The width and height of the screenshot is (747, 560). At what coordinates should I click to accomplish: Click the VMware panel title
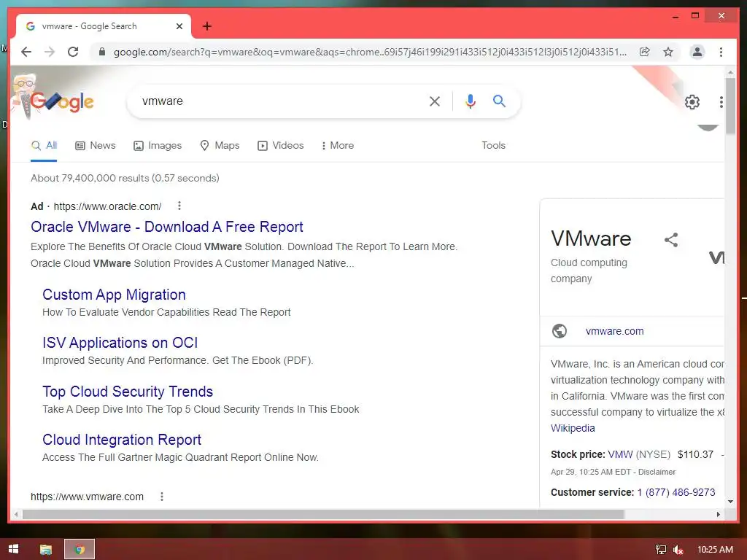click(591, 238)
